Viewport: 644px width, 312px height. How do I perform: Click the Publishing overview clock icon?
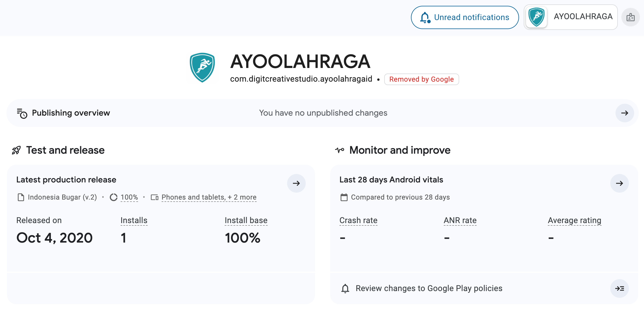pos(22,113)
